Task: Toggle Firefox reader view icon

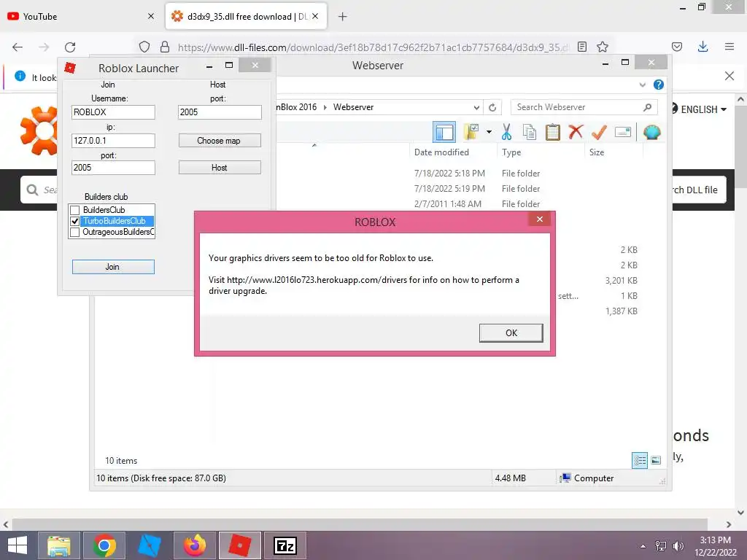Action: click(582, 47)
